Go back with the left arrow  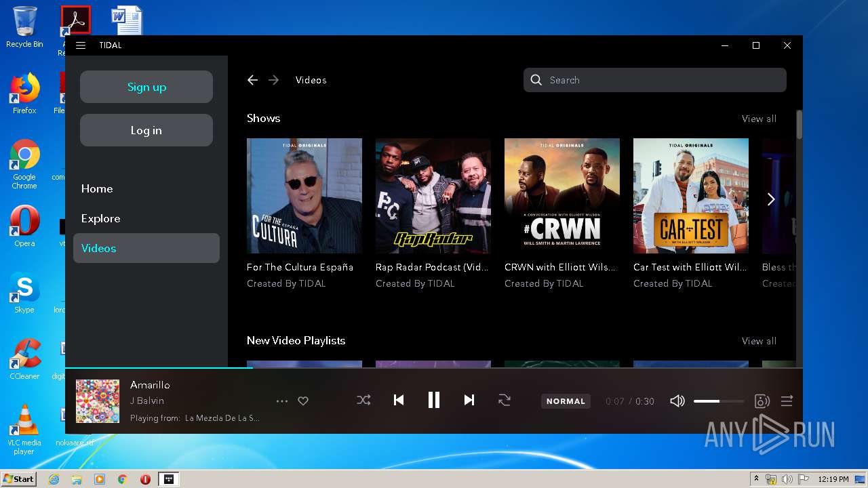point(252,80)
